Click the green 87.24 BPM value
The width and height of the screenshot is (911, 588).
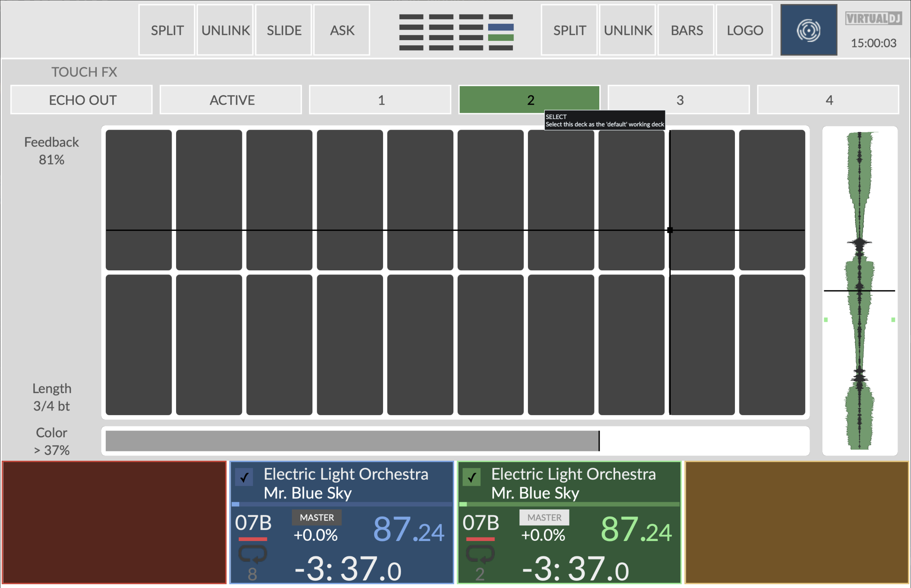pos(636,530)
